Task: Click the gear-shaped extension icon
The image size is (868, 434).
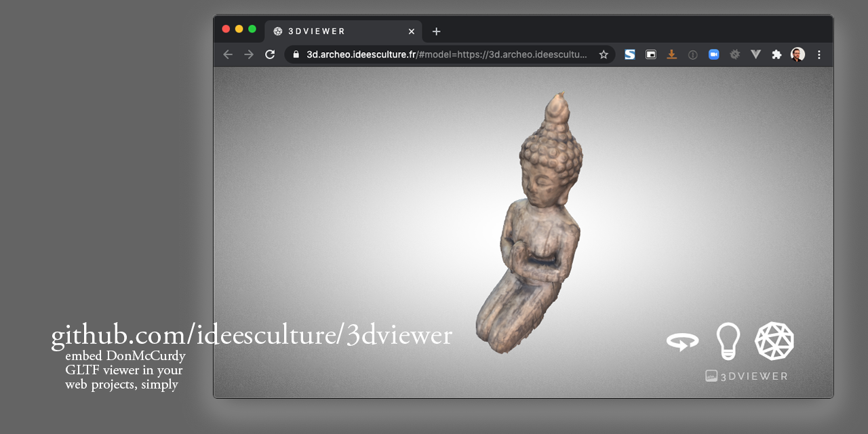Action: [734, 54]
